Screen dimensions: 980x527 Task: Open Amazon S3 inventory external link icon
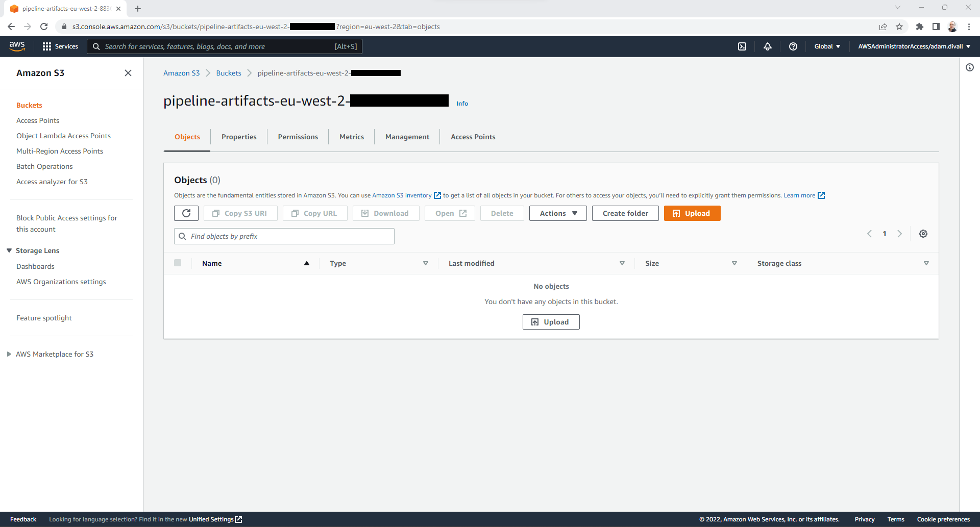[437, 195]
